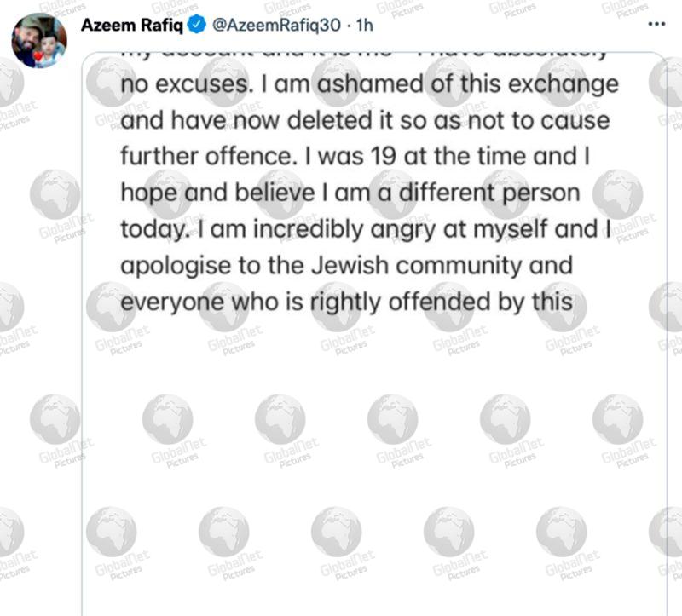Click the cut-off text line at image top

363,55
